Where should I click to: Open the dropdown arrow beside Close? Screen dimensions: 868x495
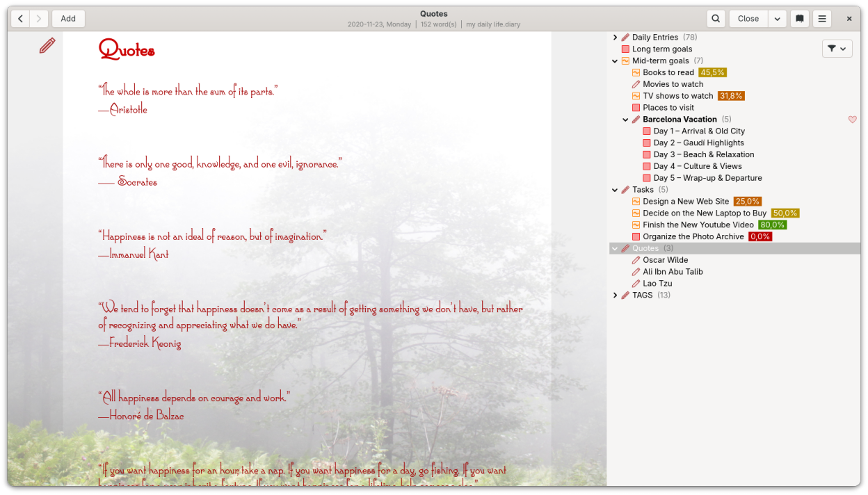click(x=778, y=19)
